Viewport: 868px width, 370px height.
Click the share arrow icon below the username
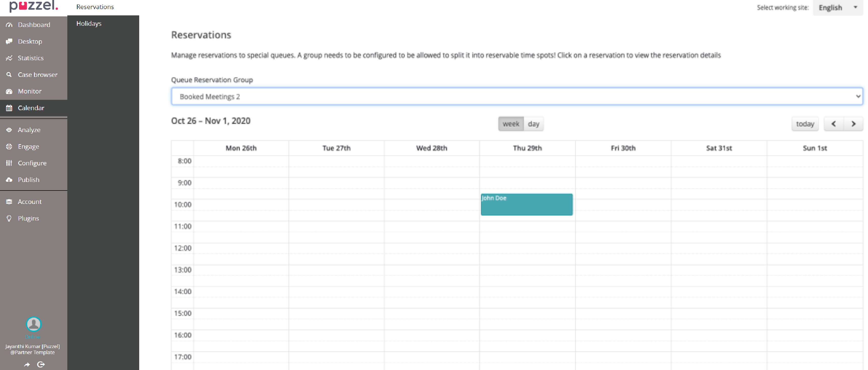click(27, 364)
